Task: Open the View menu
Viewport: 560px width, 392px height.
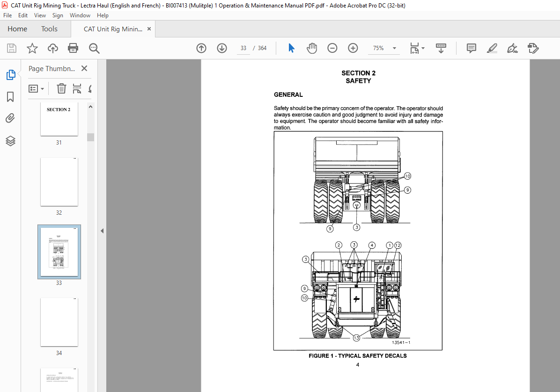Action: 40,15
